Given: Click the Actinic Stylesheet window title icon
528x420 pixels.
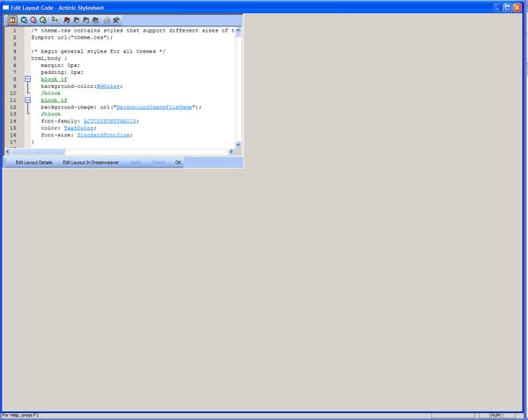Looking at the screenshot, I should tap(7, 7).
